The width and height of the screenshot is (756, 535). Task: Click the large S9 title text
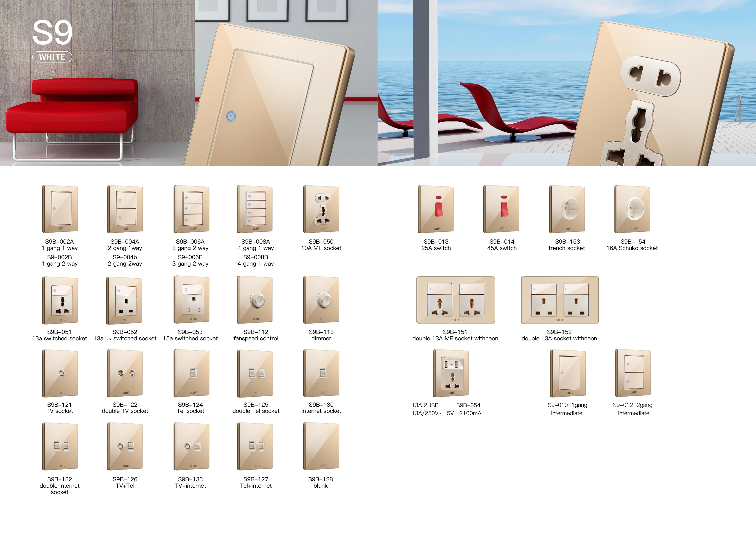coord(52,32)
